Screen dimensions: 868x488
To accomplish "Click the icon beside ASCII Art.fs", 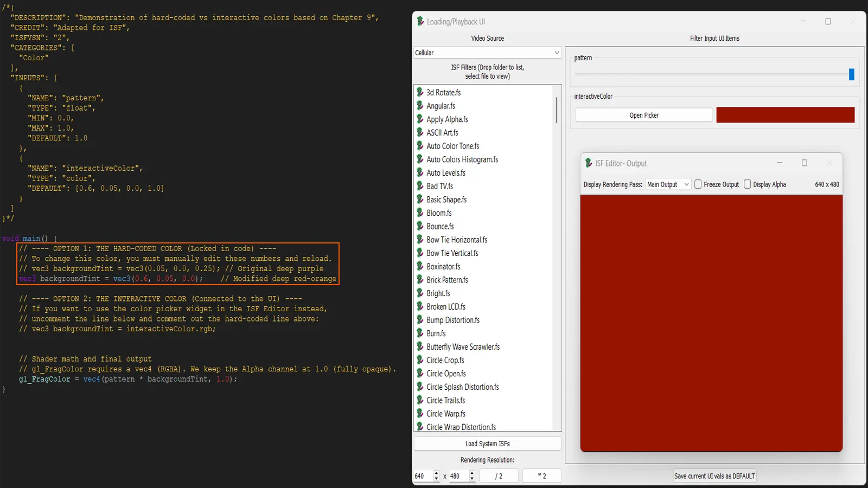I will coord(420,132).
